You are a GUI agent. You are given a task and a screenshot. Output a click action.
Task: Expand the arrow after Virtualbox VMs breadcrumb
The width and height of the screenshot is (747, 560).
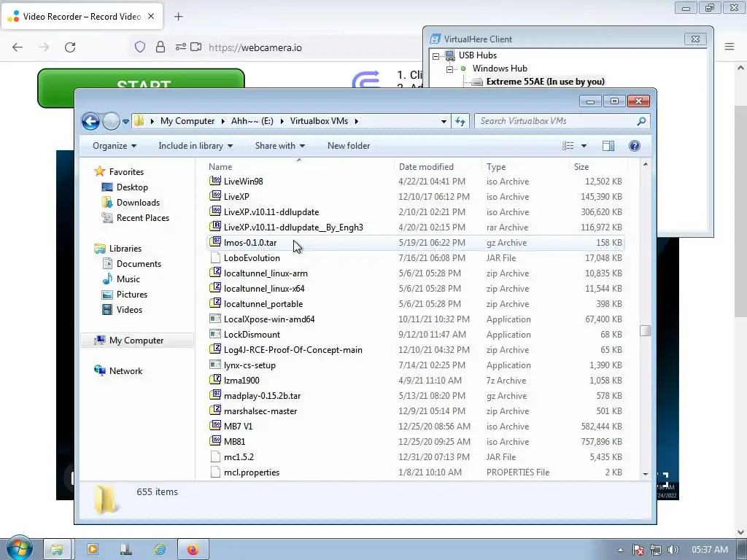pyautogui.click(x=356, y=121)
